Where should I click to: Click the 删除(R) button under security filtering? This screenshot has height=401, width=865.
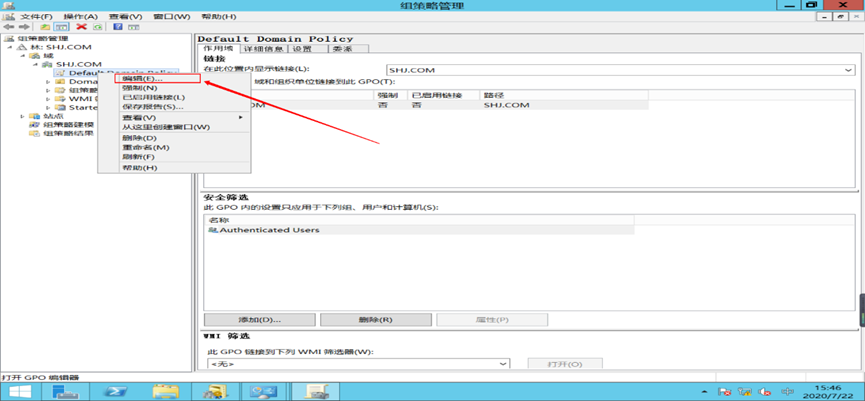[x=375, y=320]
